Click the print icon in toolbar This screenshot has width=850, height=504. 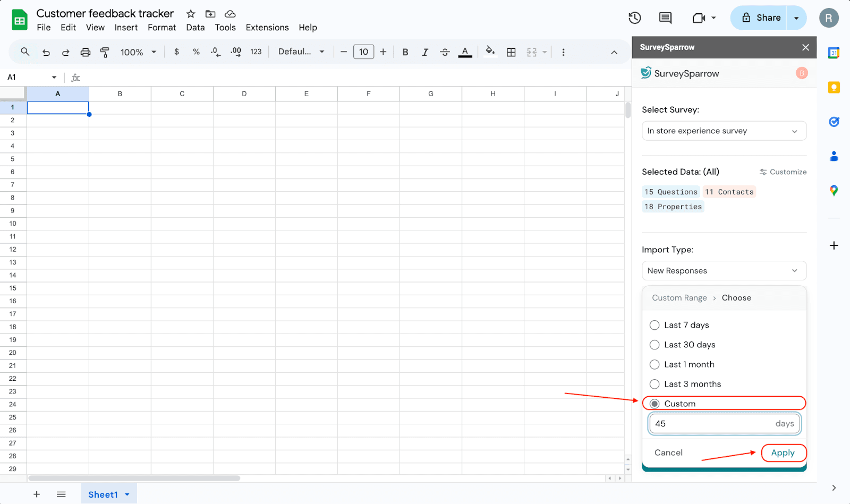point(85,52)
